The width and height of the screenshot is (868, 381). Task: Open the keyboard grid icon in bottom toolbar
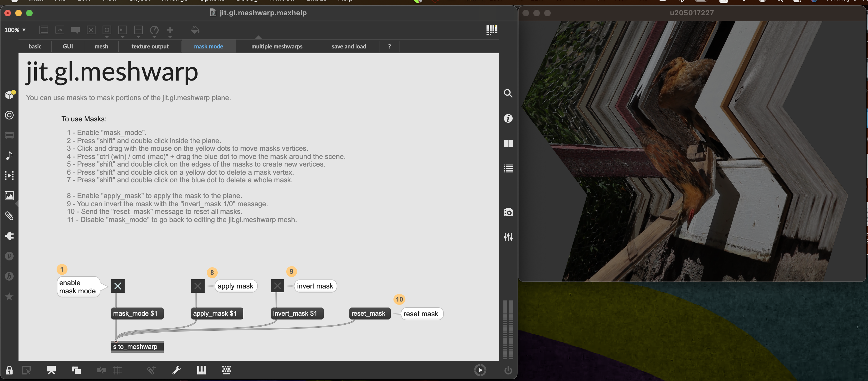pos(227,370)
